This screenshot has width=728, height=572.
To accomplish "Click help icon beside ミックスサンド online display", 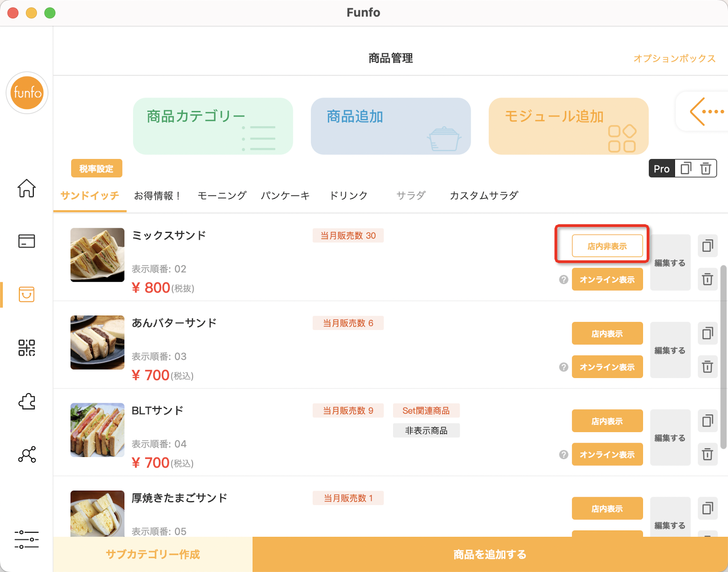I will coord(563,280).
